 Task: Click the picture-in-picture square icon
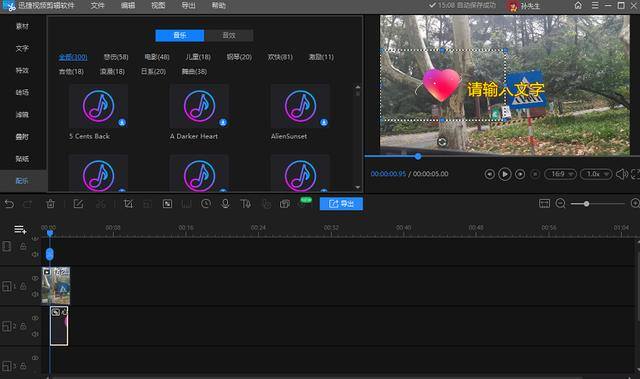coord(167,204)
